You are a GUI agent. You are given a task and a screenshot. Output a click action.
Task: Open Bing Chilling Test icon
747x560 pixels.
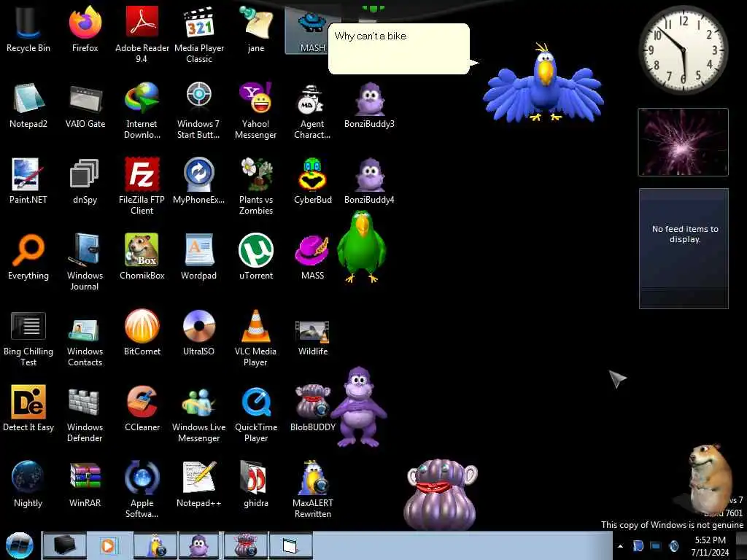(28, 338)
